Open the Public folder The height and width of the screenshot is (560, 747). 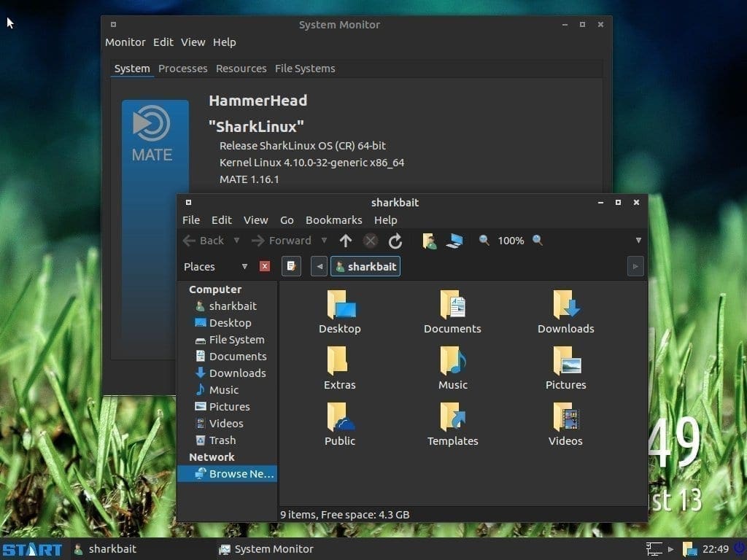point(340,424)
